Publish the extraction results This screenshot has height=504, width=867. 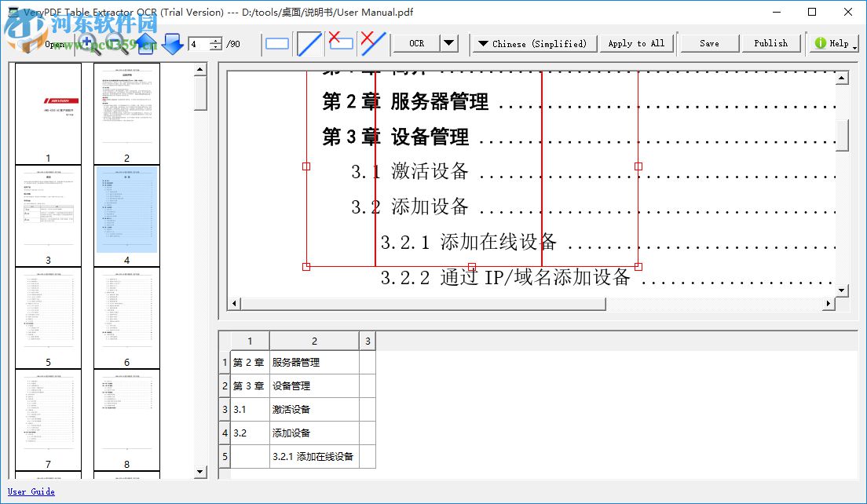(771, 43)
